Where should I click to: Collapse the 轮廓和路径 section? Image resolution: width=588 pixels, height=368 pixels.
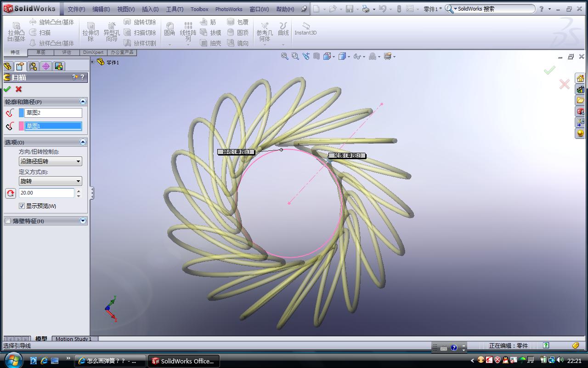83,102
